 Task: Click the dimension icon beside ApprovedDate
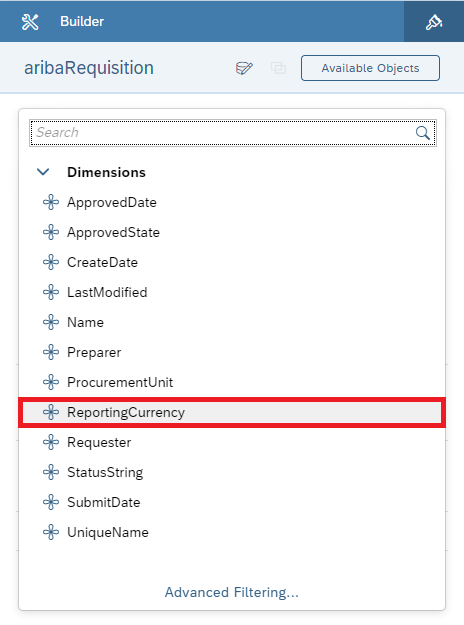point(51,202)
